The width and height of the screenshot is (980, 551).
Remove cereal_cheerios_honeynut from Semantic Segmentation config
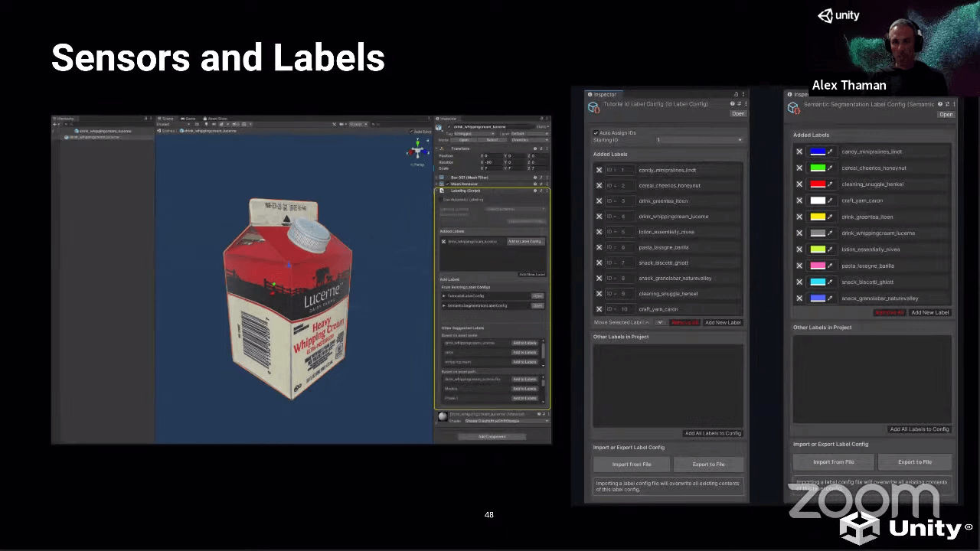799,168
